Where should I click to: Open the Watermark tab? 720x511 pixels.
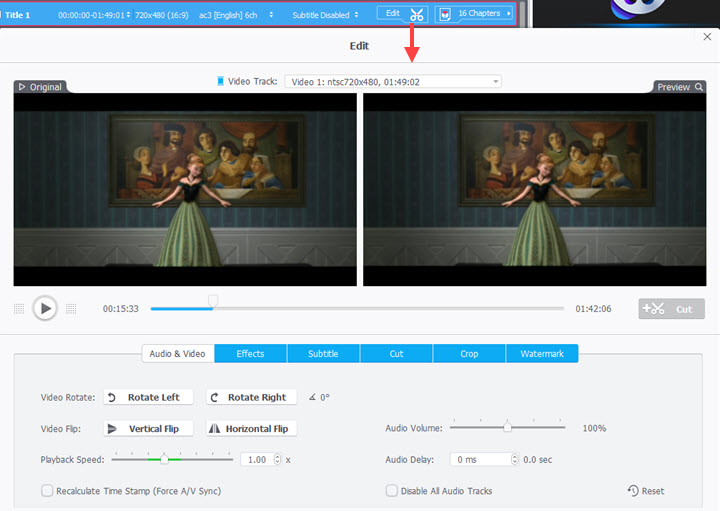tap(542, 354)
